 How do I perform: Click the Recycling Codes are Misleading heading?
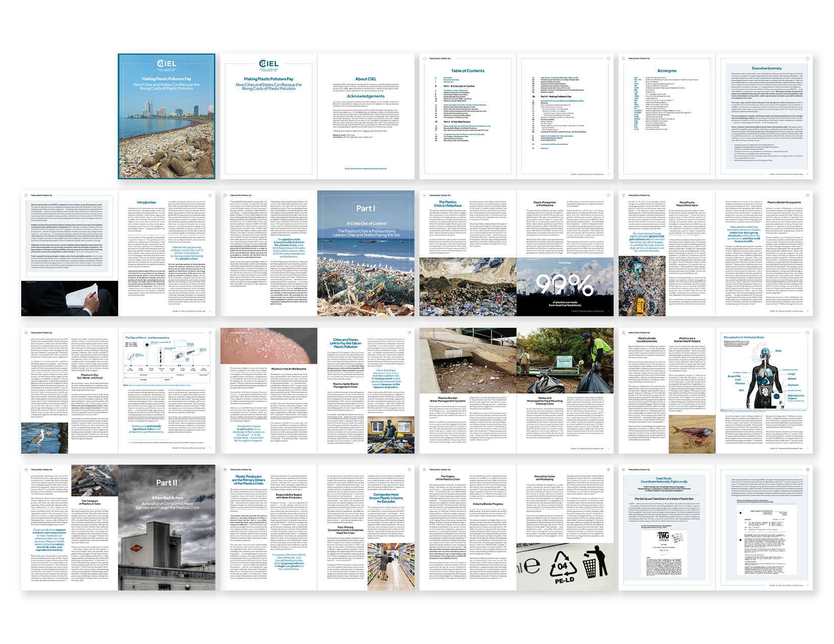coord(544,477)
